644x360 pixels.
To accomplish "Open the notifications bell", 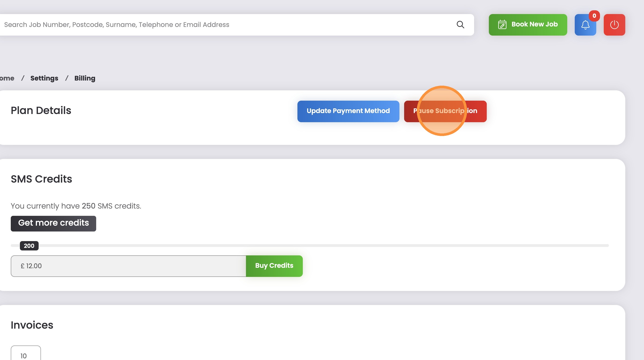I will tap(585, 25).
